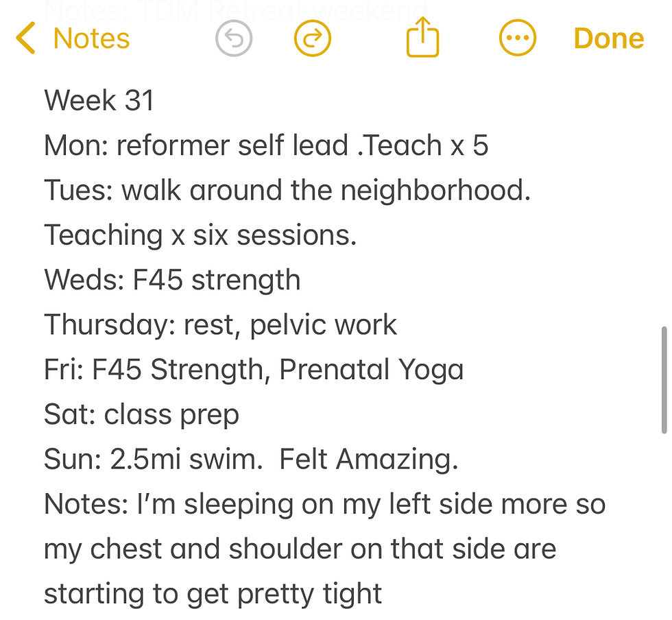This screenshot has width=672, height=620.
Task: Open the ellipsis more options menu
Action: (x=517, y=39)
